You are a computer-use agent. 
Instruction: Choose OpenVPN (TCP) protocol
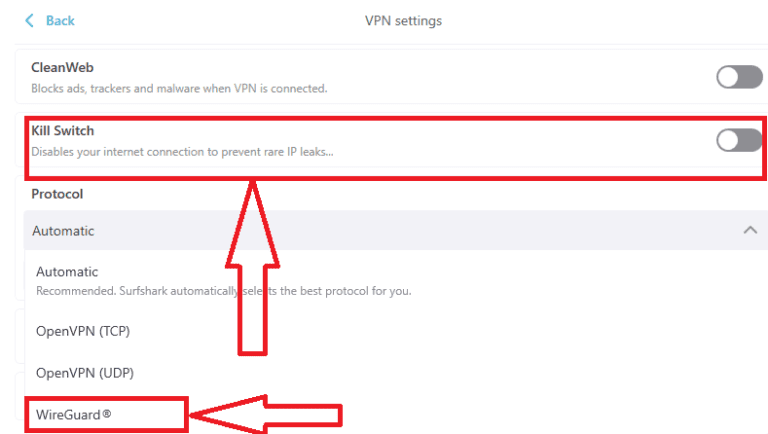(x=83, y=331)
